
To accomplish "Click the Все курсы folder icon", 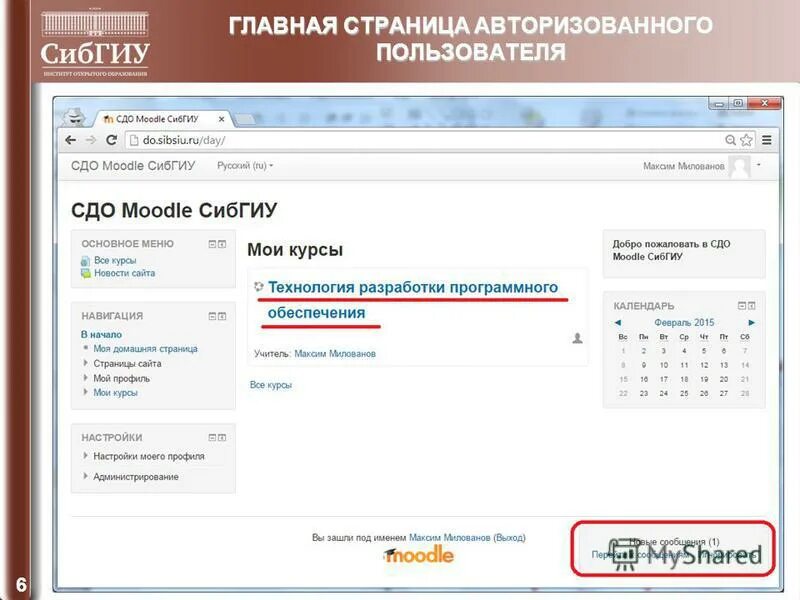I will click(x=86, y=262).
